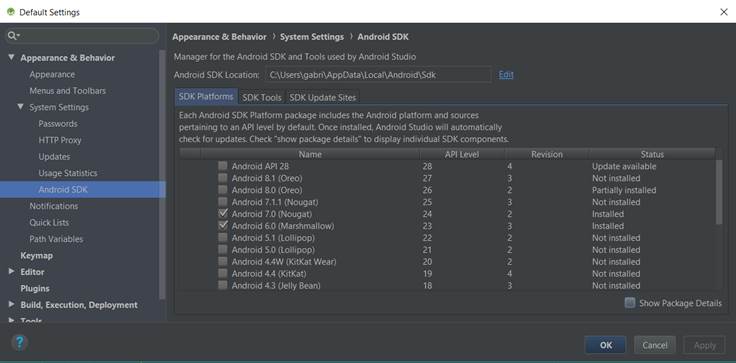The height and width of the screenshot is (363, 736).
Task: Close the Default Settings dialog
Action: [723, 12]
